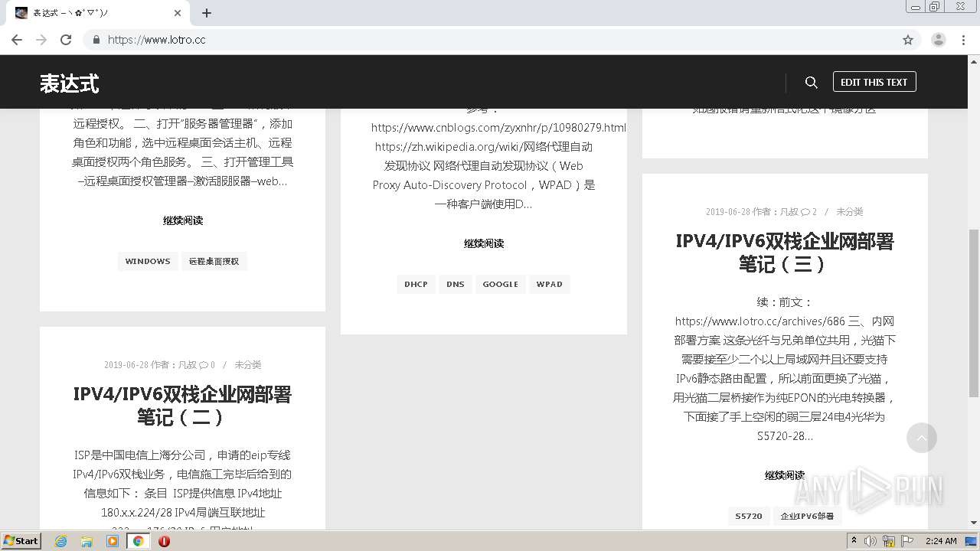
Task: Open the file explorer taskbar icon
Action: pos(87,541)
